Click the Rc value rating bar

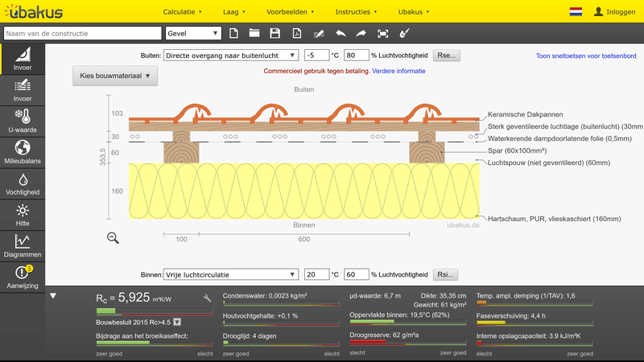155,311
